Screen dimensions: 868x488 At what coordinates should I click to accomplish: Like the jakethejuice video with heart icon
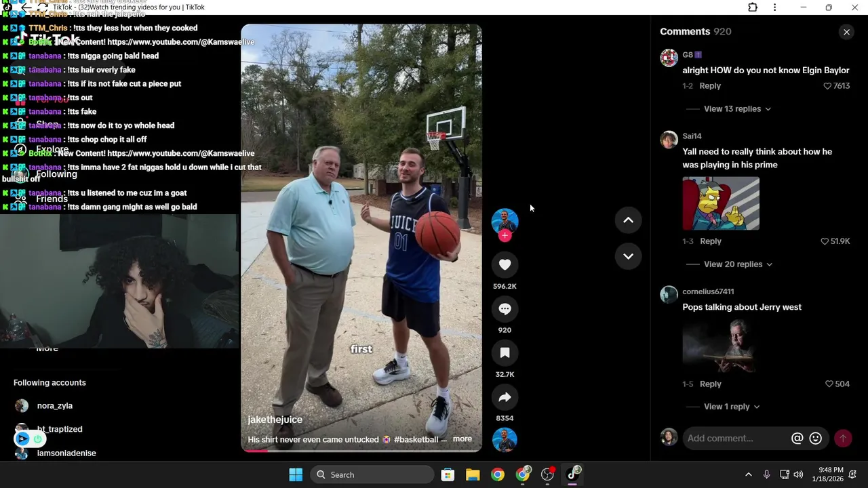click(505, 265)
